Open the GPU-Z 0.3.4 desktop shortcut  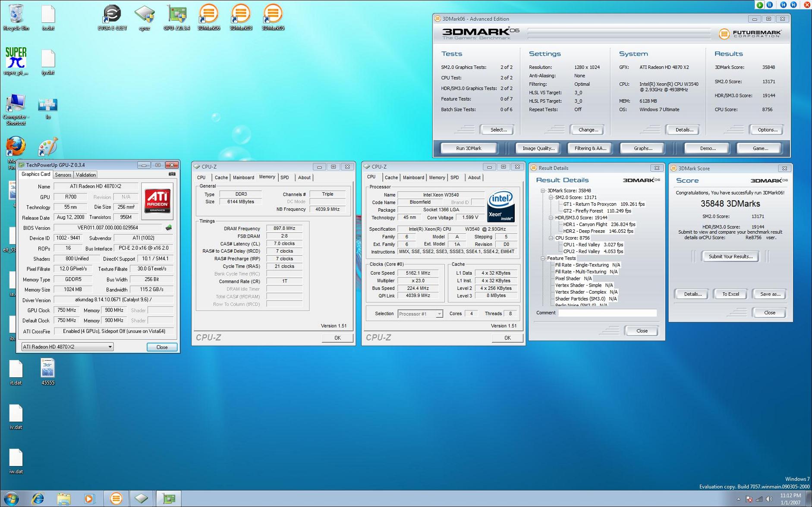click(176, 17)
